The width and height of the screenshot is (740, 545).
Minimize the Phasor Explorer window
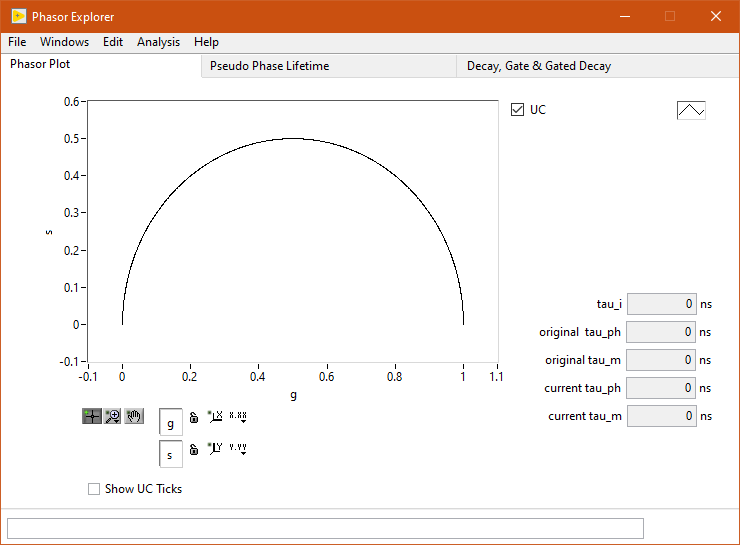625,17
